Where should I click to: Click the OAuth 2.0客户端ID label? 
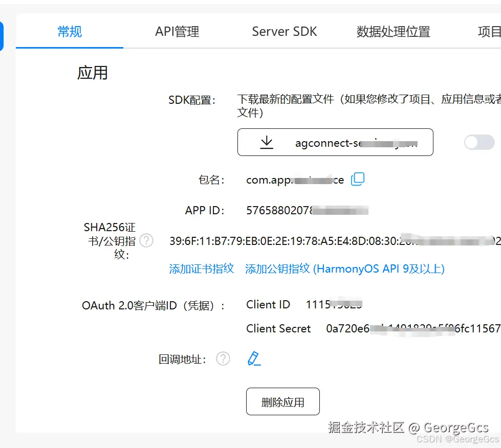pos(153,306)
